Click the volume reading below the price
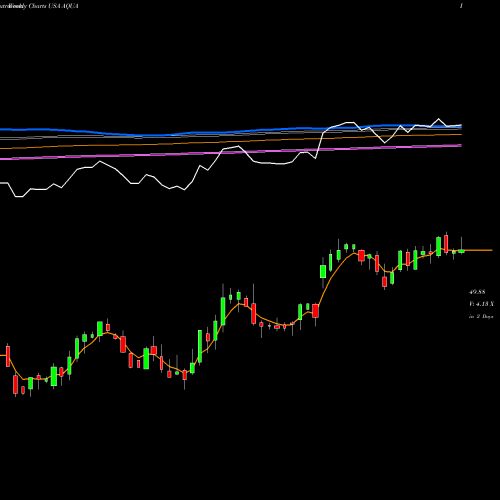This screenshot has width=500, height=500. pyautogui.click(x=481, y=304)
